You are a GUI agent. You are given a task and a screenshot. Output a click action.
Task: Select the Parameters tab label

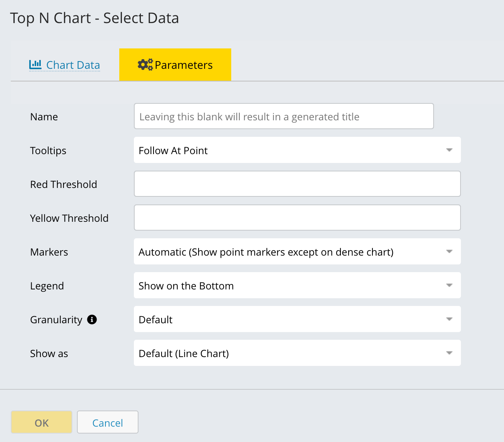(184, 65)
